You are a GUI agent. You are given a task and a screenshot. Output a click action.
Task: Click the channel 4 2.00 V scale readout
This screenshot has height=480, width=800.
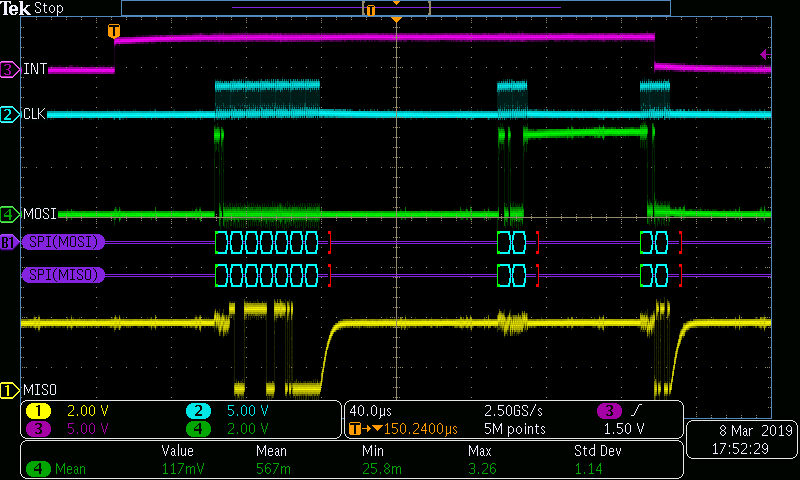click(x=248, y=428)
